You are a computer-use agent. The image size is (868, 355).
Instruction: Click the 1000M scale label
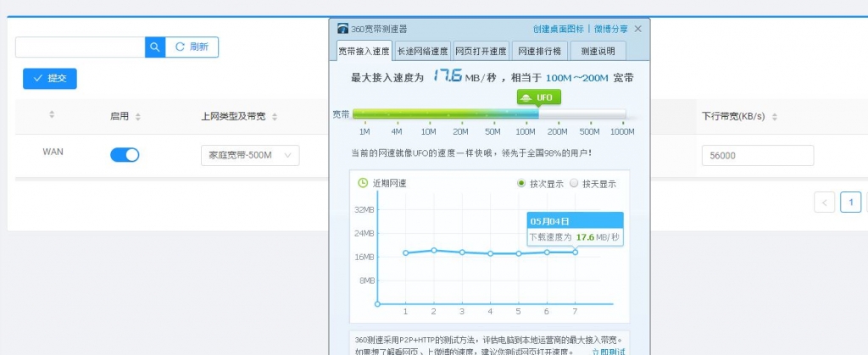pyautogui.click(x=622, y=131)
